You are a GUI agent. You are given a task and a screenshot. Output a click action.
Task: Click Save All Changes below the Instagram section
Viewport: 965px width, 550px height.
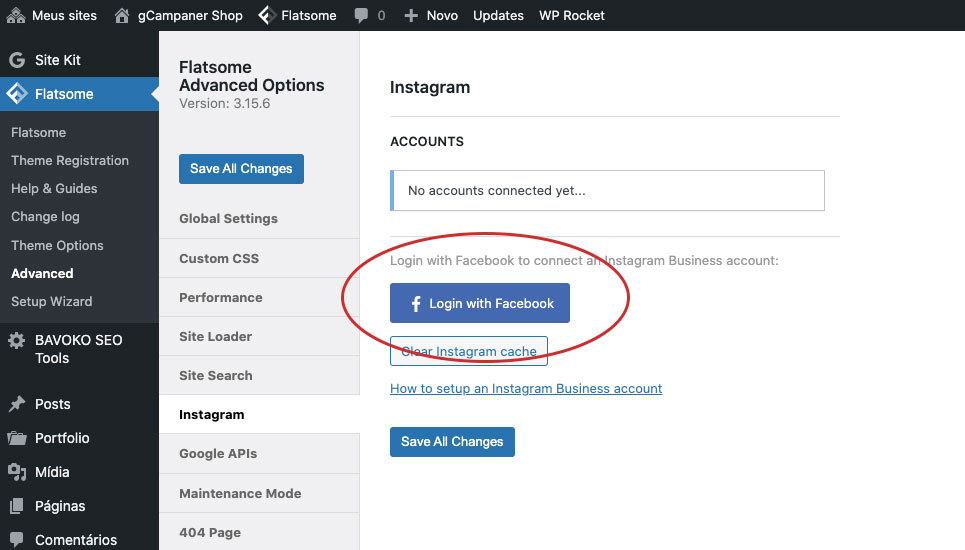click(x=452, y=441)
